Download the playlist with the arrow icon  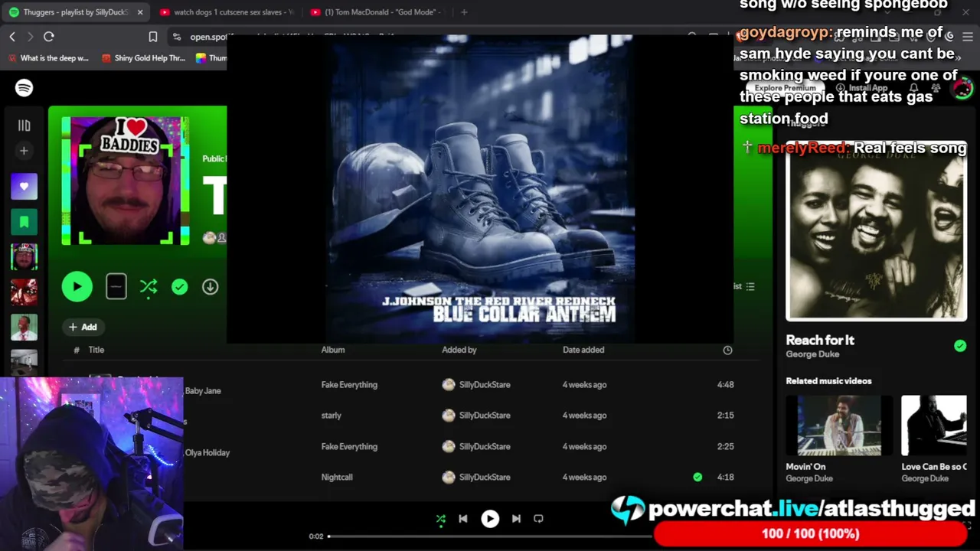(x=210, y=287)
